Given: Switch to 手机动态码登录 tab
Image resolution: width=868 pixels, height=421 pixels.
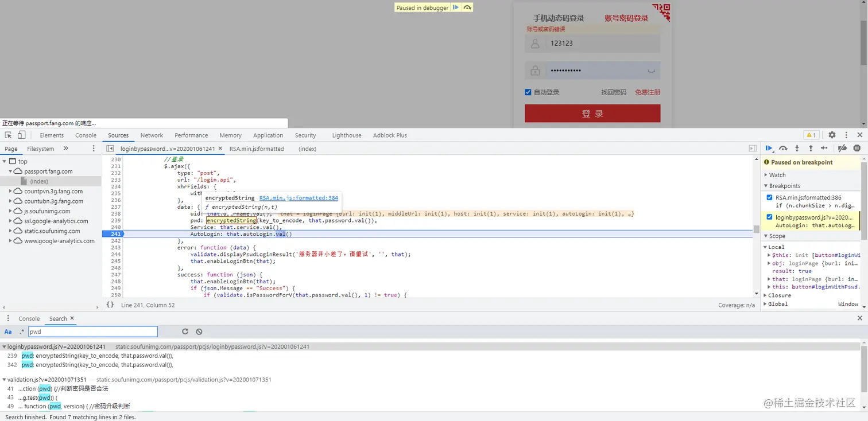Looking at the screenshot, I should point(559,18).
